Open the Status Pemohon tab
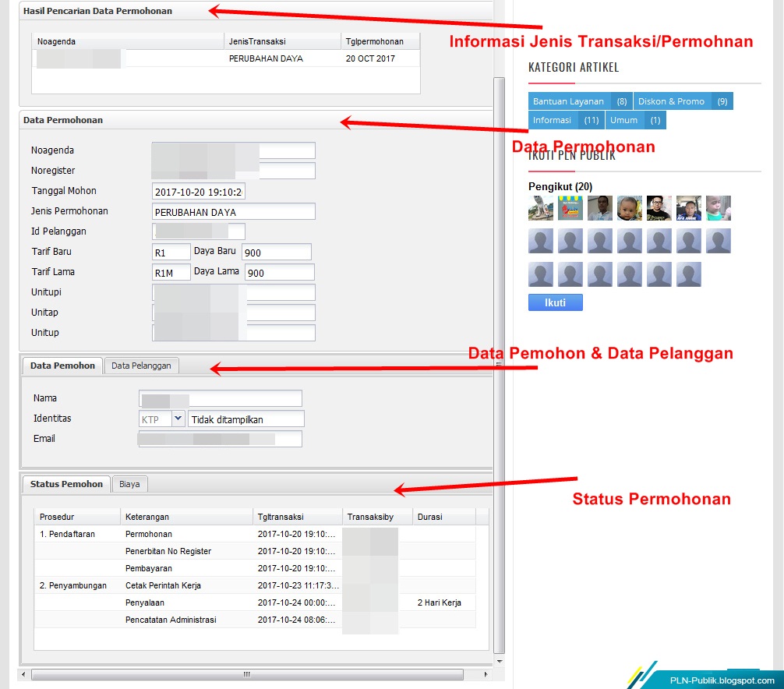 coord(66,483)
